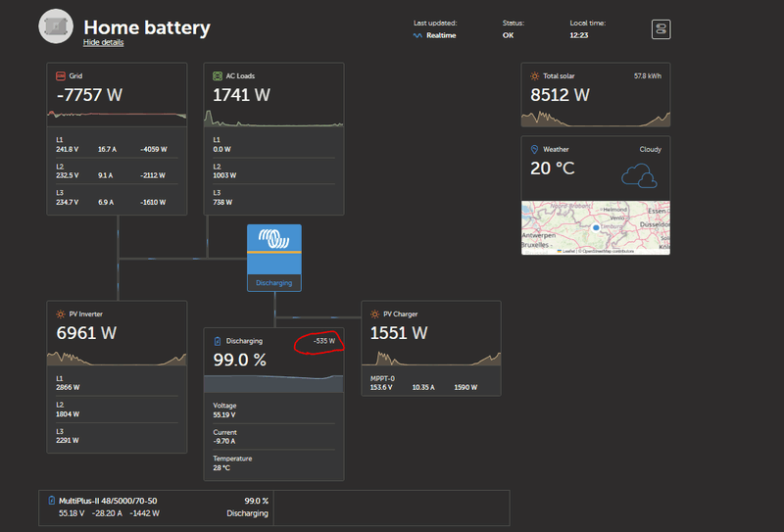This screenshot has height=532, width=784.
Task: Click the Total solar history graph
Action: (x=596, y=119)
